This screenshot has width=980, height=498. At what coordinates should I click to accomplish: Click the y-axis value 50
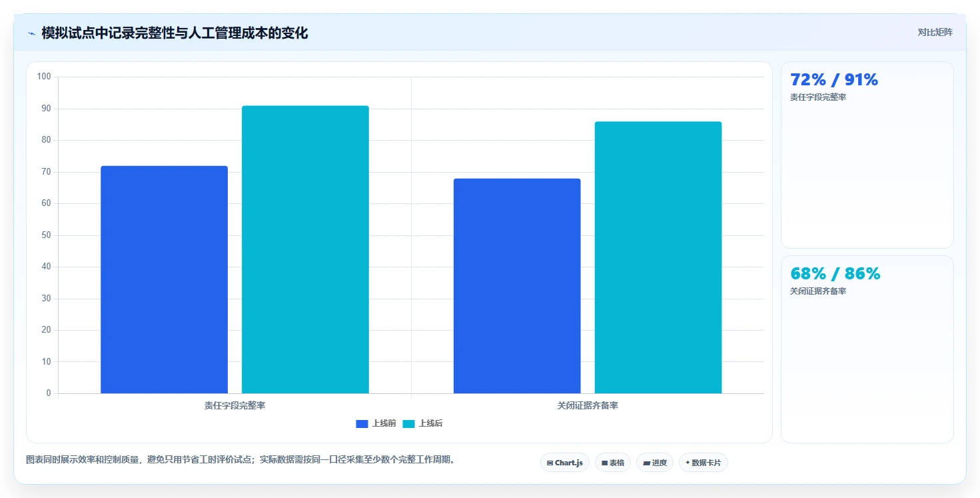coord(46,235)
